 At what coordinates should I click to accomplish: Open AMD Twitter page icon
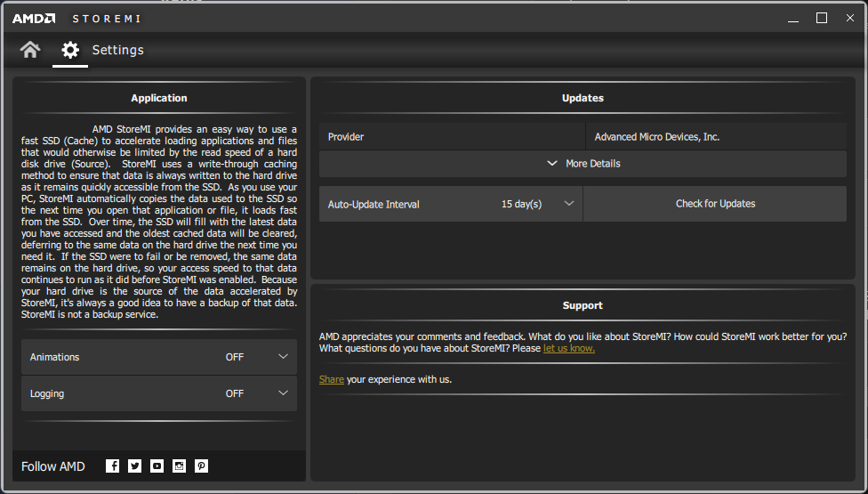coord(134,466)
